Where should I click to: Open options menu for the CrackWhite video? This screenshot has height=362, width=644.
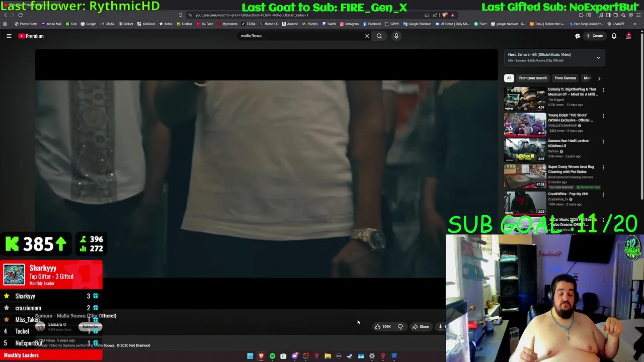(603, 194)
